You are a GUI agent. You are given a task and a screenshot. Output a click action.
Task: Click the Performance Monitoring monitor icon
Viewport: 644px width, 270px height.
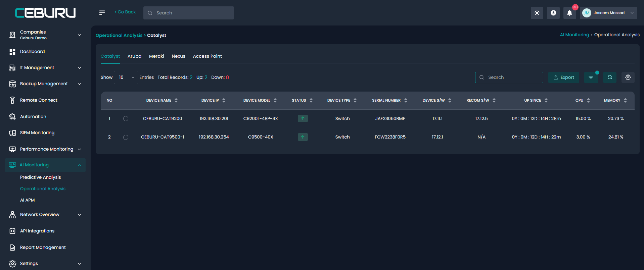click(x=12, y=149)
